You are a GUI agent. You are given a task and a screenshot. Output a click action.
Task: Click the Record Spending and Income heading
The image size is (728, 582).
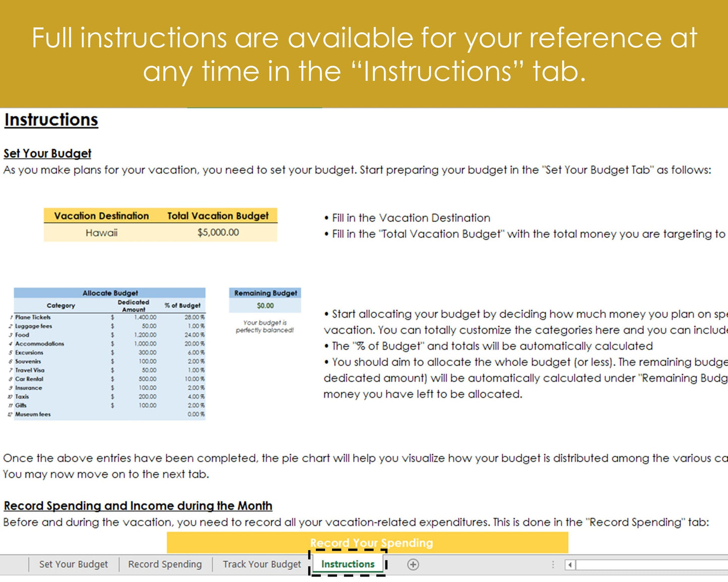[x=137, y=506]
